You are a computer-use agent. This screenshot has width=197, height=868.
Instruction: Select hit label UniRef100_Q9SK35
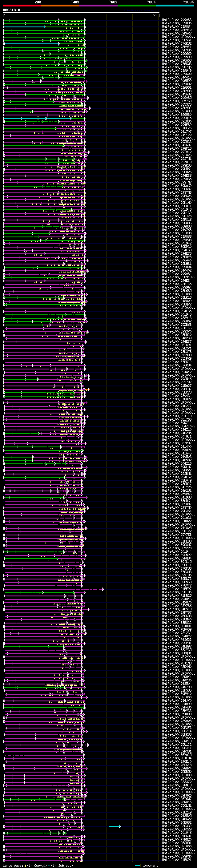[177, 165]
